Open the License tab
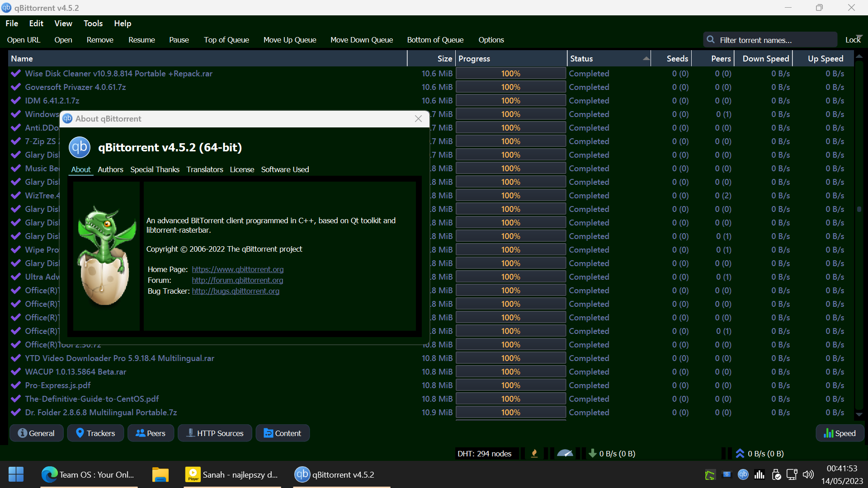The height and width of the screenshot is (488, 868). (x=242, y=169)
